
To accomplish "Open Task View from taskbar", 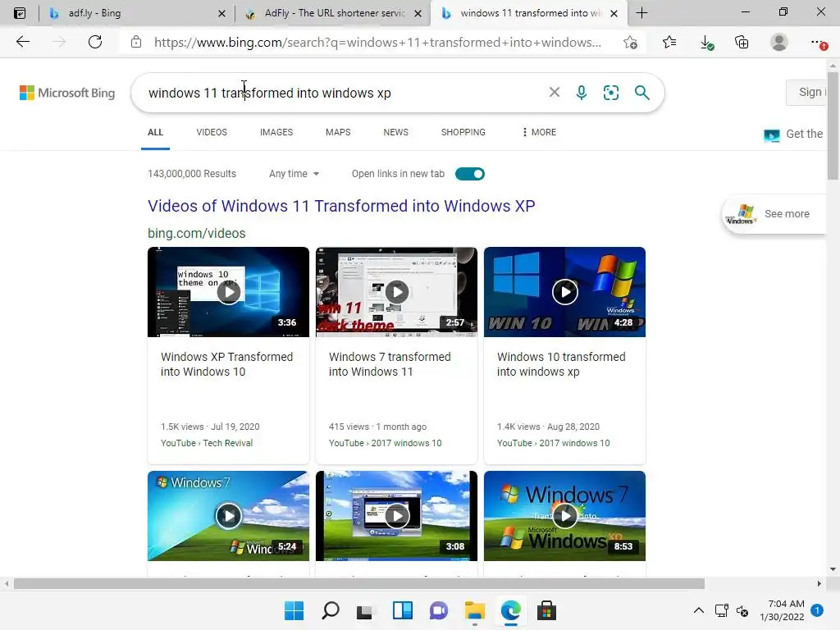I will (365, 610).
